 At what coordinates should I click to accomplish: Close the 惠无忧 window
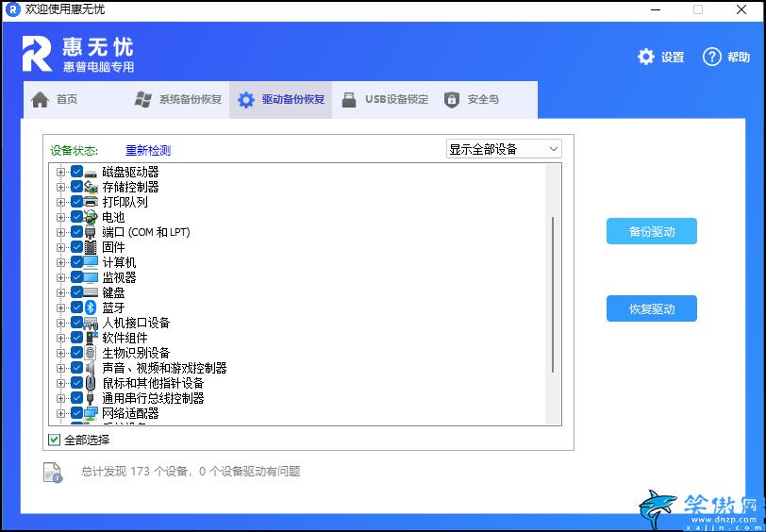[x=741, y=9]
